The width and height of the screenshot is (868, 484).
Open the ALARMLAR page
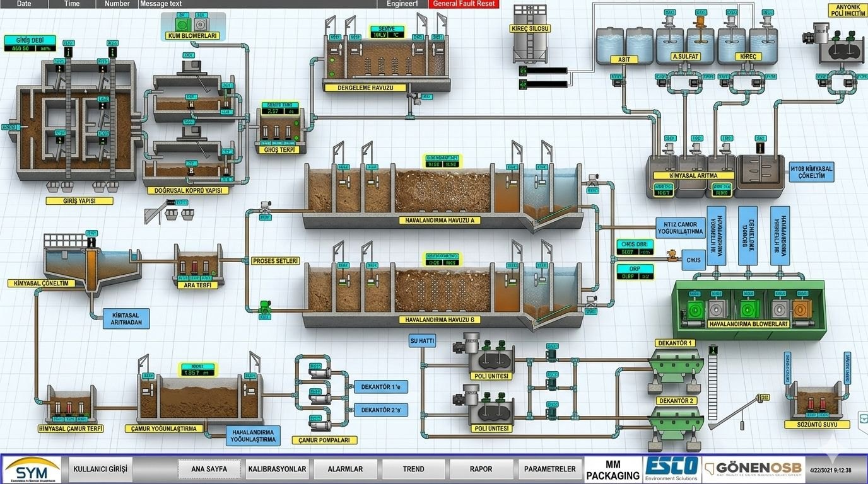(x=346, y=469)
